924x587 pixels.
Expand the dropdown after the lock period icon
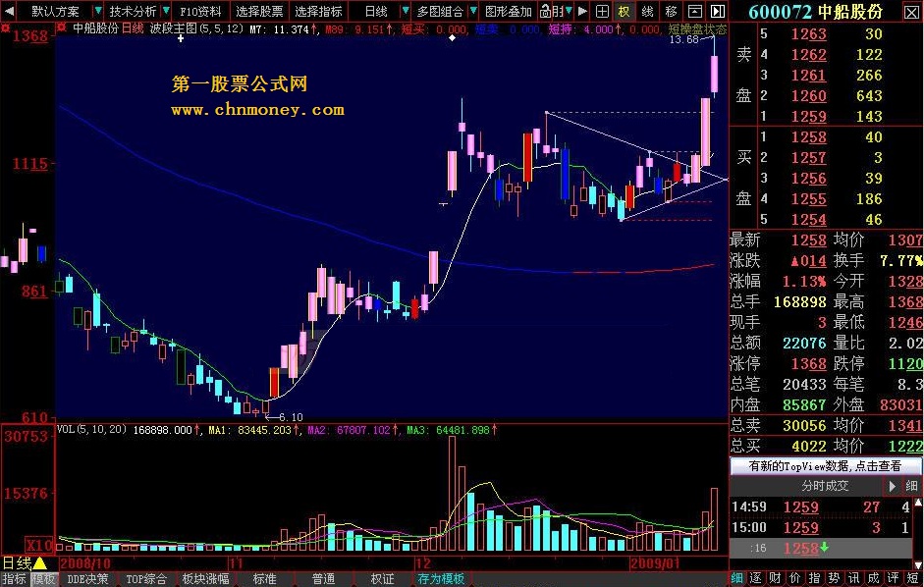[x=570, y=11]
